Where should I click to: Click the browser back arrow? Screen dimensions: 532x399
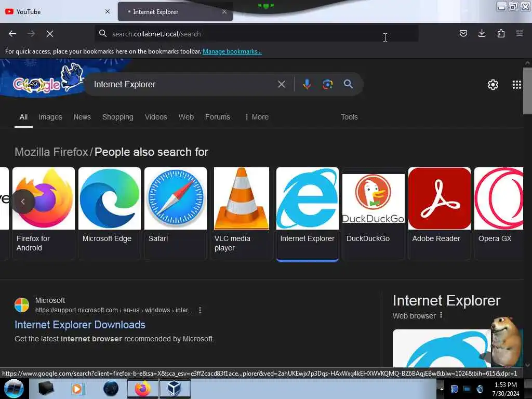pyautogui.click(x=12, y=34)
